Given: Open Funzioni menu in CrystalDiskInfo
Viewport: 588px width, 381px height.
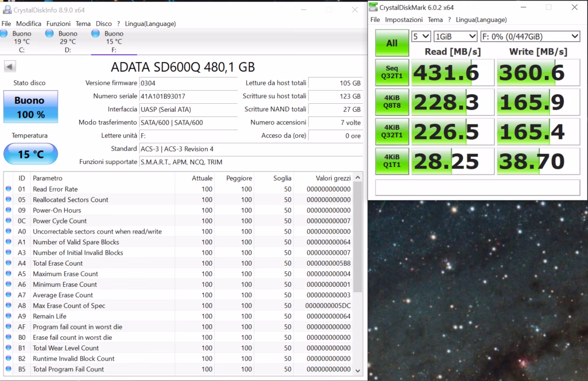Looking at the screenshot, I should (x=58, y=24).
